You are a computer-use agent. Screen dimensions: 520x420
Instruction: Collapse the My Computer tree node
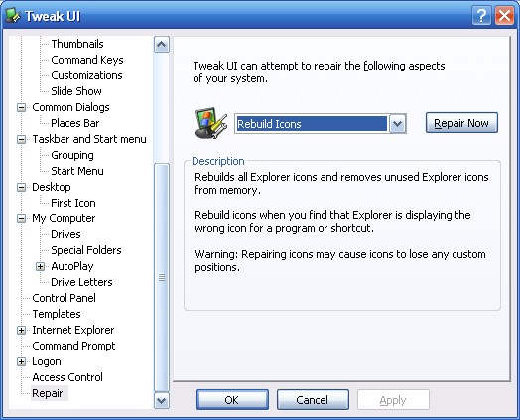pos(21,219)
